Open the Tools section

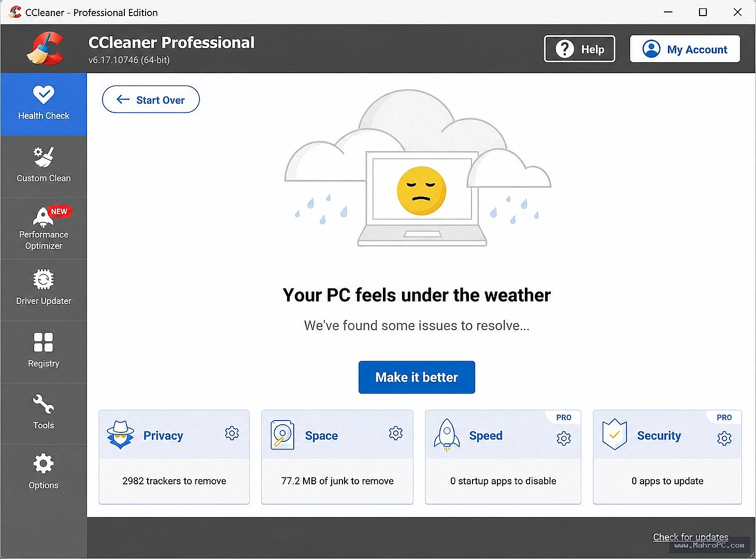click(x=44, y=413)
